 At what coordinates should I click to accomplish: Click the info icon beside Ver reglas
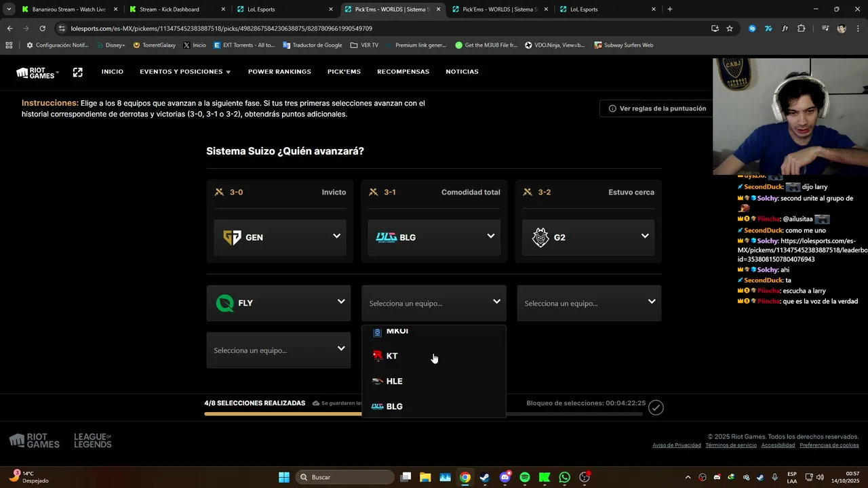[x=612, y=108]
